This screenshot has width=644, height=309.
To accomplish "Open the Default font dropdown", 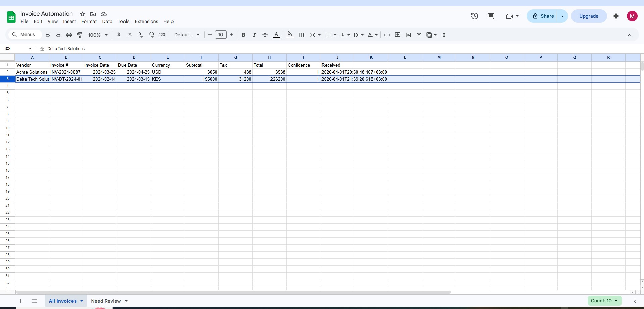I will (x=187, y=35).
